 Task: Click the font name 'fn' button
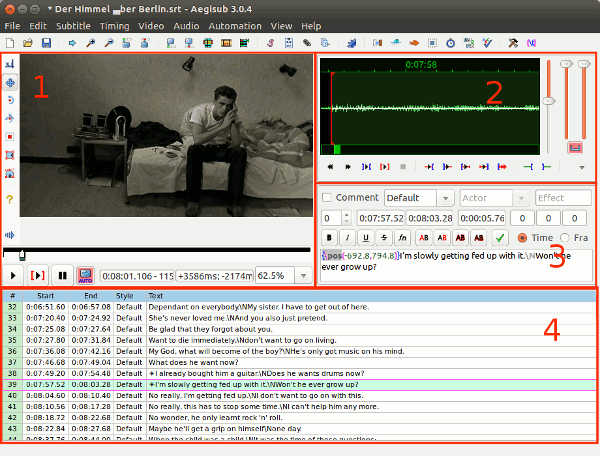coord(401,238)
